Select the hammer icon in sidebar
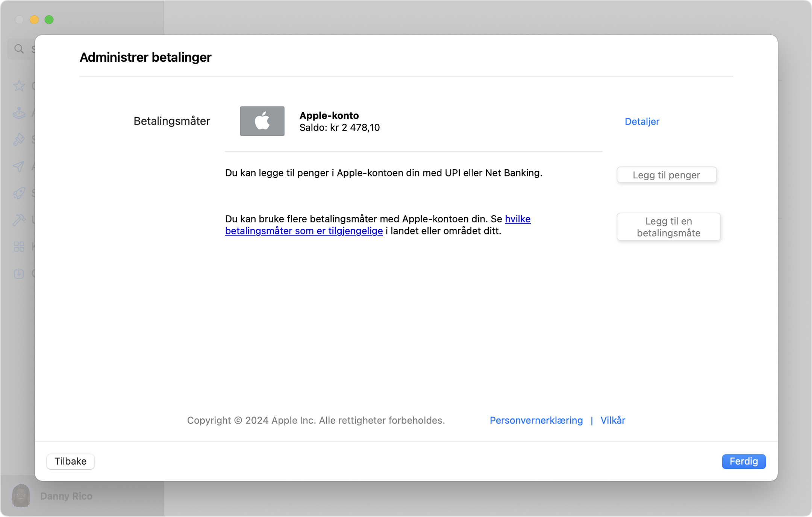This screenshot has height=517, width=812. click(x=19, y=220)
